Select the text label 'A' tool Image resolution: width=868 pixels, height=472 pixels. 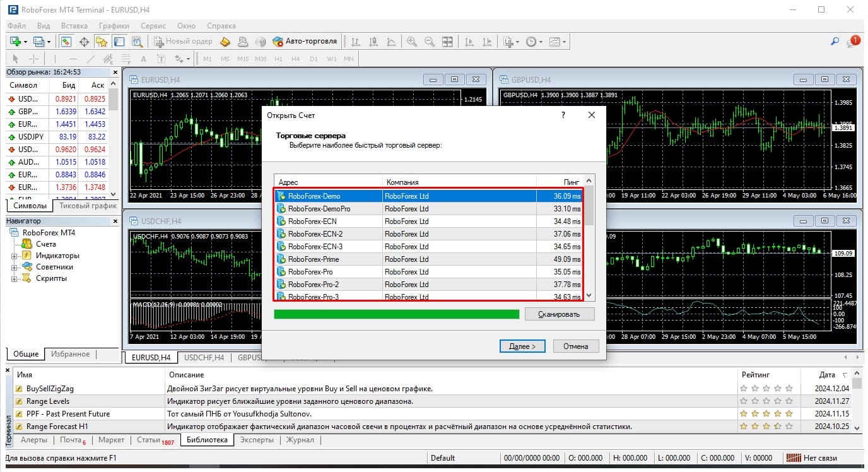pyautogui.click(x=143, y=59)
